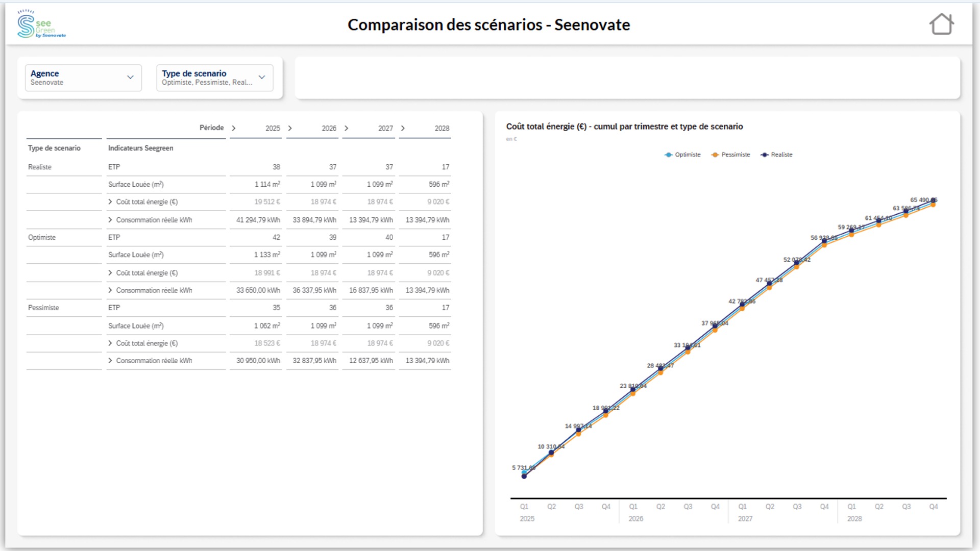This screenshot has height=551, width=980.
Task: Click data point labeled 23 810
Action: point(633,389)
